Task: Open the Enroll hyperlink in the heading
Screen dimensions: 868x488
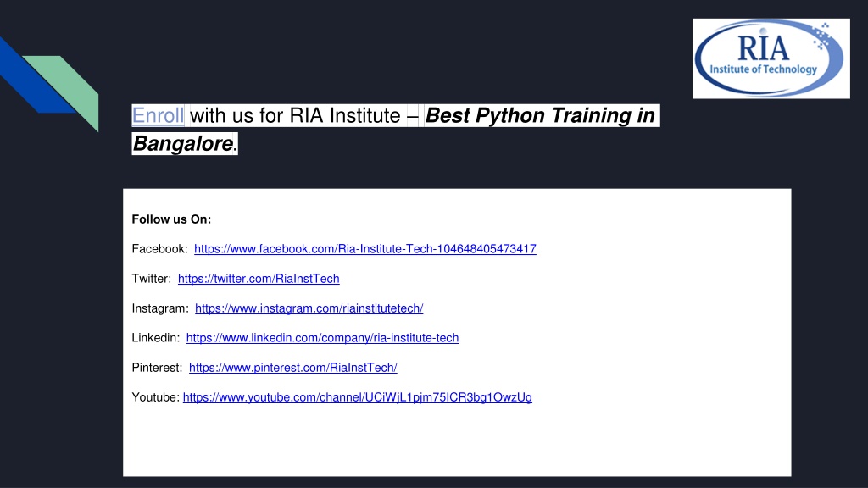Action: pos(158,115)
